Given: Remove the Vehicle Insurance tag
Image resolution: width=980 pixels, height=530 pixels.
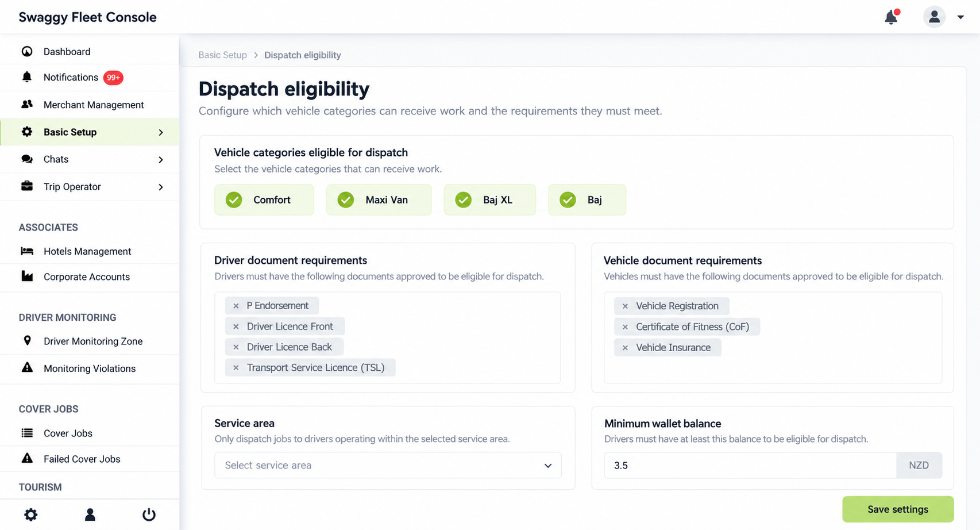Looking at the screenshot, I should pos(626,348).
